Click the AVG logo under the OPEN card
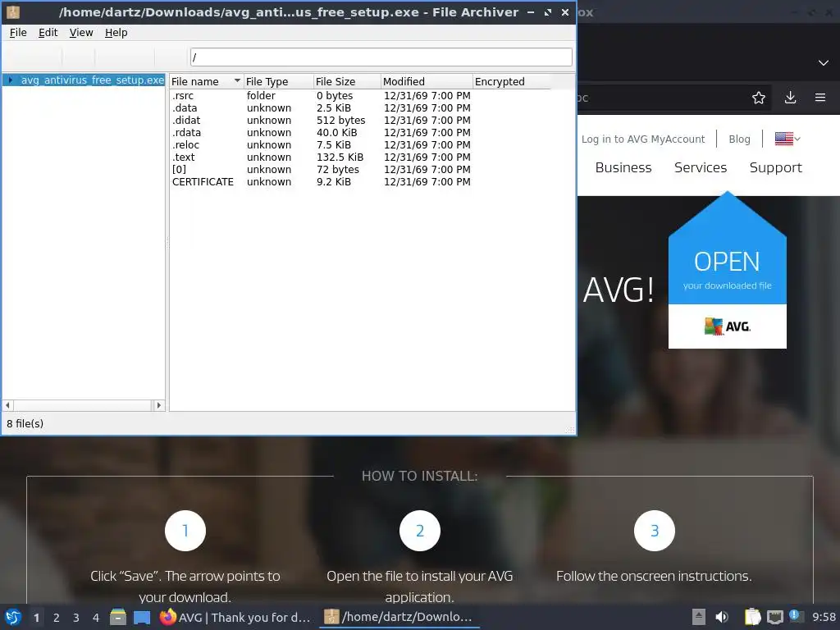The height and width of the screenshot is (630, 840). 727,326
